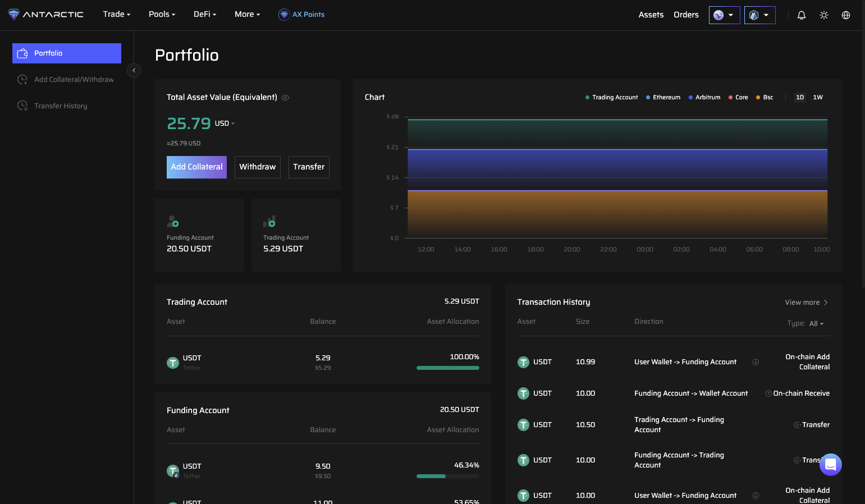Expand the Trade dropdown menu
The height and width of the screenshot is (504, 865).
pyautogui.click(x=117, y=15)
